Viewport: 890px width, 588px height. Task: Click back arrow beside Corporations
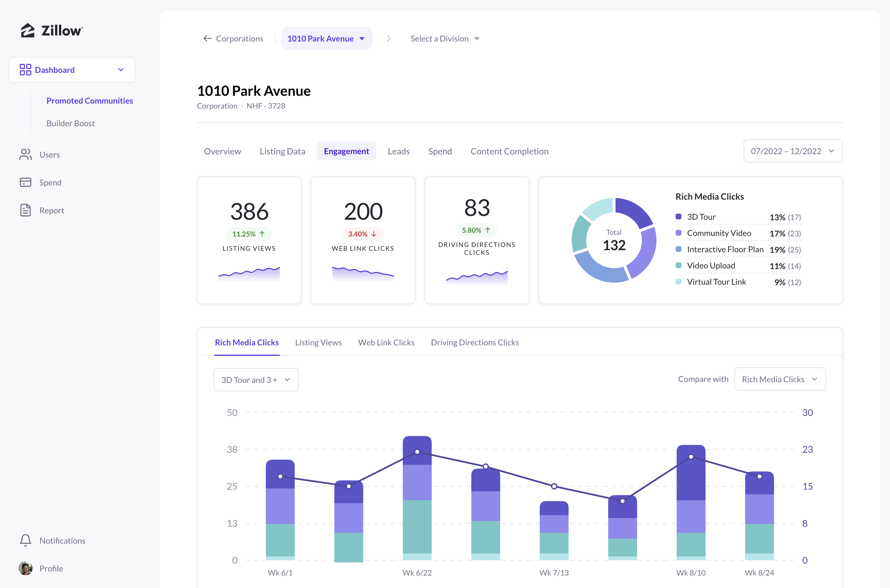(x=207, y=38)
